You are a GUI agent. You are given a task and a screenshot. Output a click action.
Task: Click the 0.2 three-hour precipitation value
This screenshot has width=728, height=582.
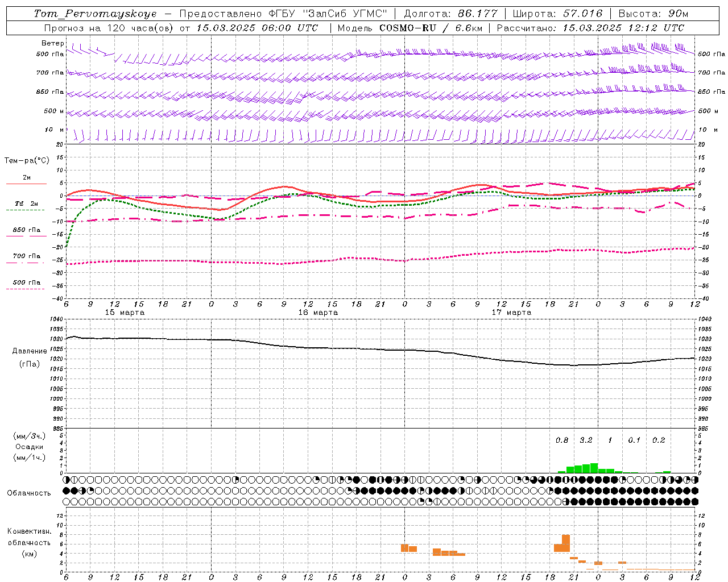pos(659,440)
